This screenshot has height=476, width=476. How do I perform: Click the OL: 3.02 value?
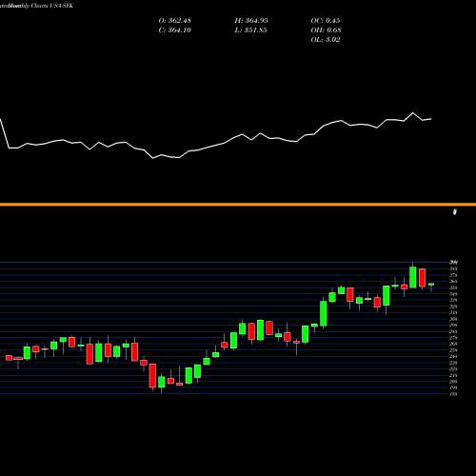coord(326,40)
